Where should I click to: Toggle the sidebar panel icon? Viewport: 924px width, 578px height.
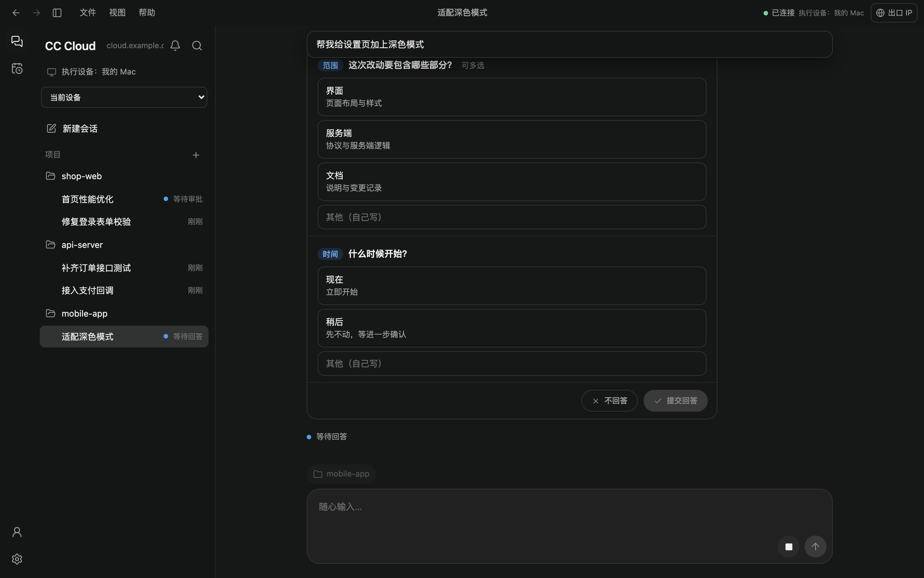(x=57, y=13)
